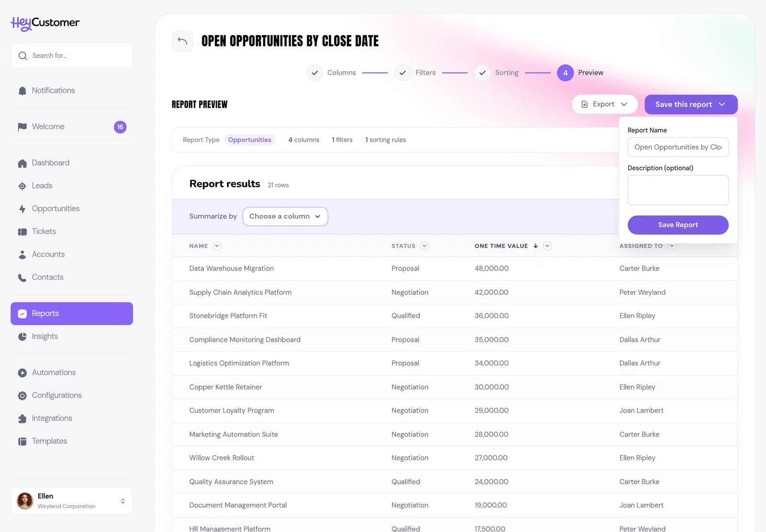Click the Automations play icon

(22, 373)
